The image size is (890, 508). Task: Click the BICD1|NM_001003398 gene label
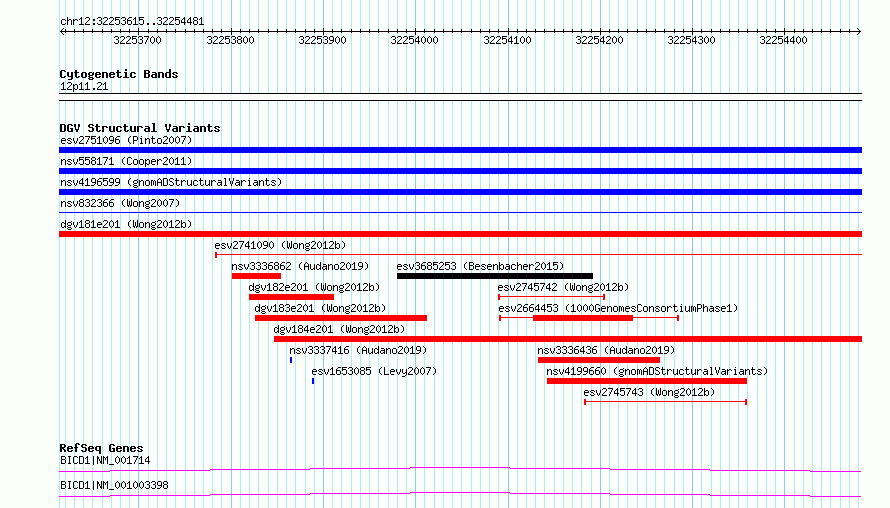114,485
